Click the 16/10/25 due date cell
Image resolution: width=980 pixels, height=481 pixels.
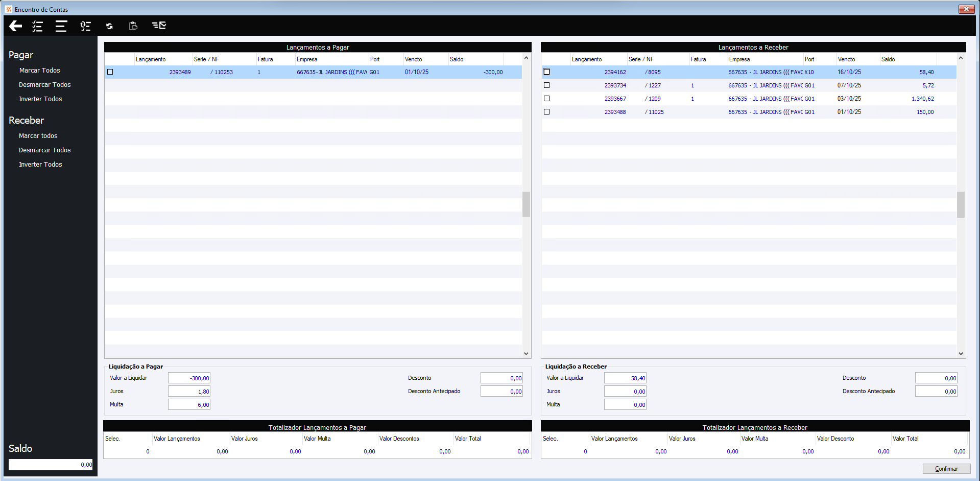849,73
